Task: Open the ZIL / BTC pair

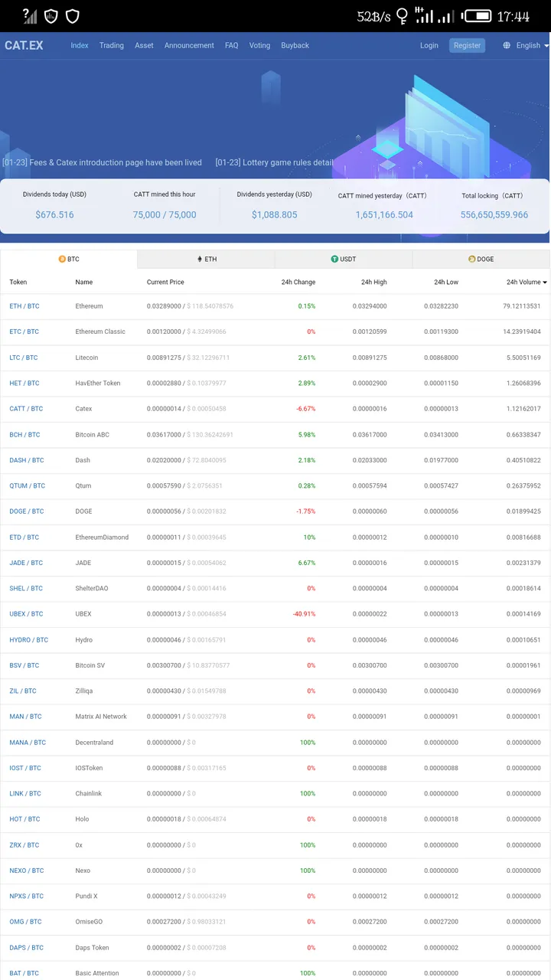Action: point(23,691)
